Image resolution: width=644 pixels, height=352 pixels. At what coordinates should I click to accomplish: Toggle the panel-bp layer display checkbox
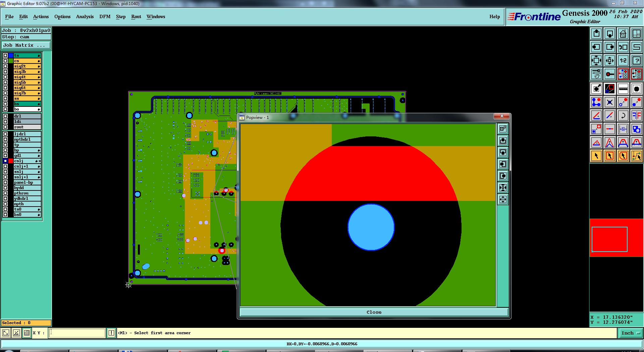[x=5, y=182]
